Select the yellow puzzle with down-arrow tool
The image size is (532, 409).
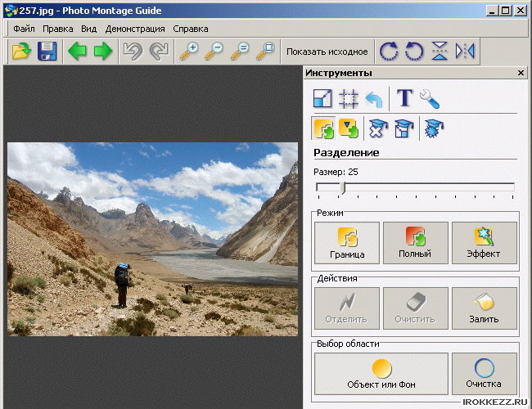click(x=349, y=128)
